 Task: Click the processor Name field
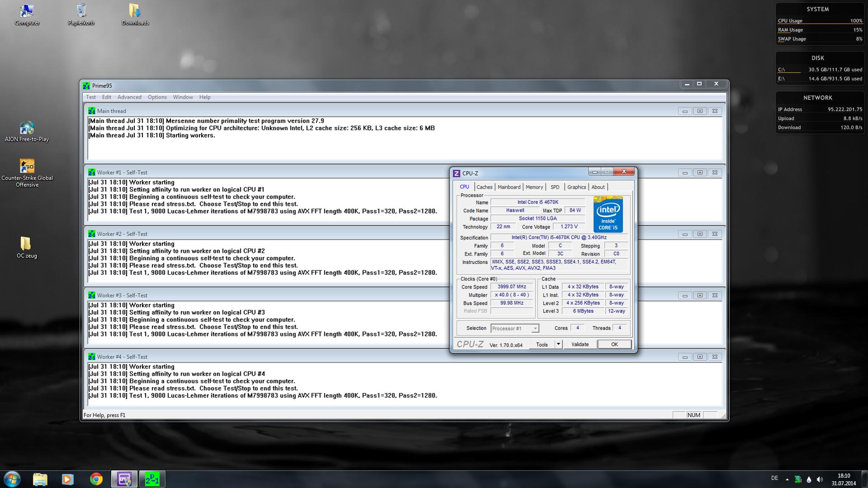pyautogui.click(x=538, y=202)
